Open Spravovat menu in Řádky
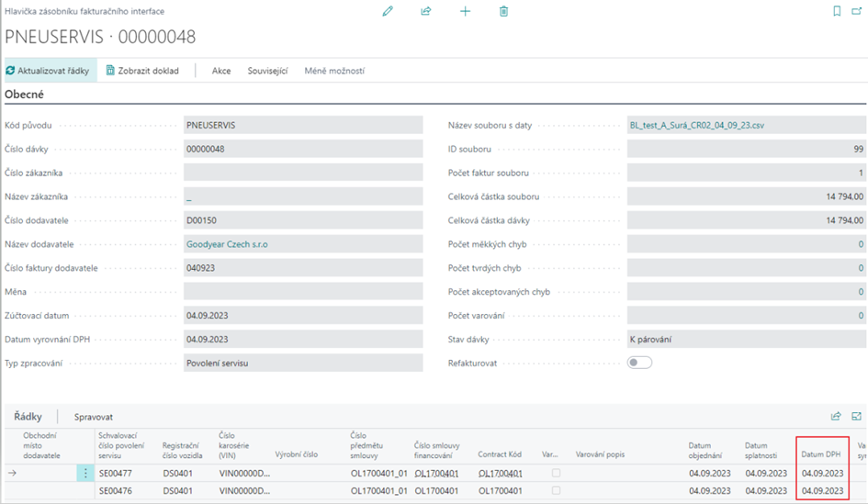 coord(94,417)
